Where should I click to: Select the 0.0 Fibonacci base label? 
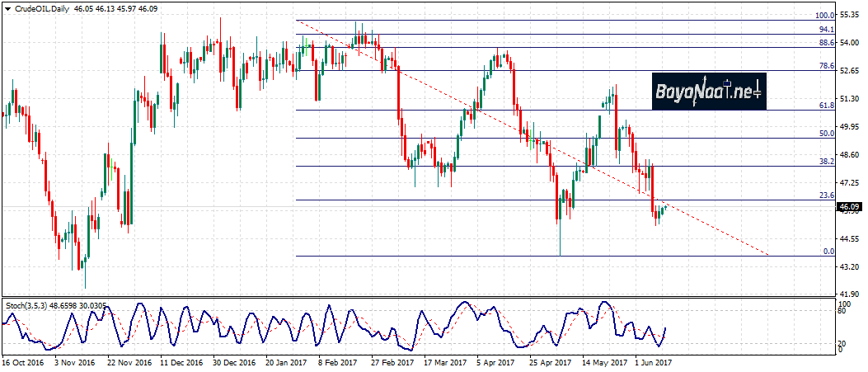[x=828, y=252]
